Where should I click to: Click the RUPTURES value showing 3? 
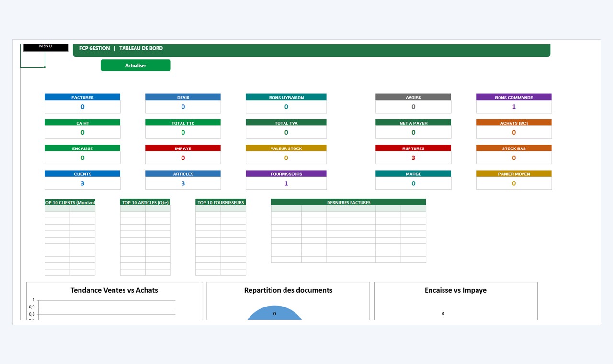[413, 158]
